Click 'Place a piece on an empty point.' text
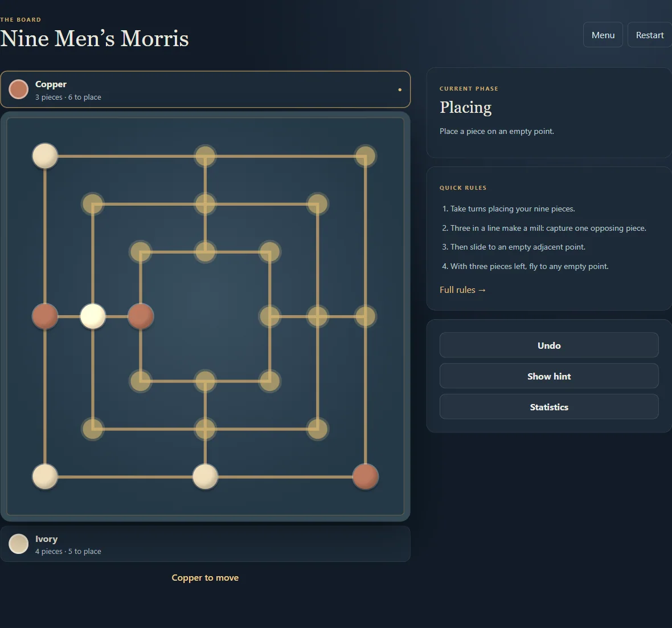This screenshot has height=628, width=672. point(497,131)
